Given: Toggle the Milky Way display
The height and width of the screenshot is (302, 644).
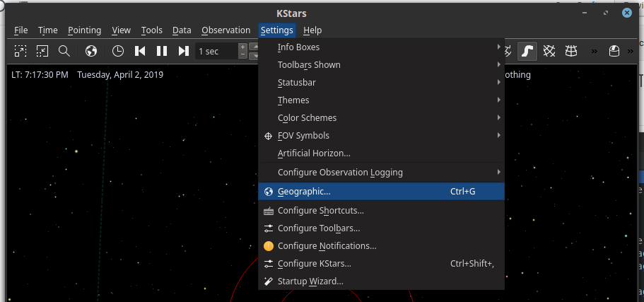Looking at the screenshot, I should 527,51.
